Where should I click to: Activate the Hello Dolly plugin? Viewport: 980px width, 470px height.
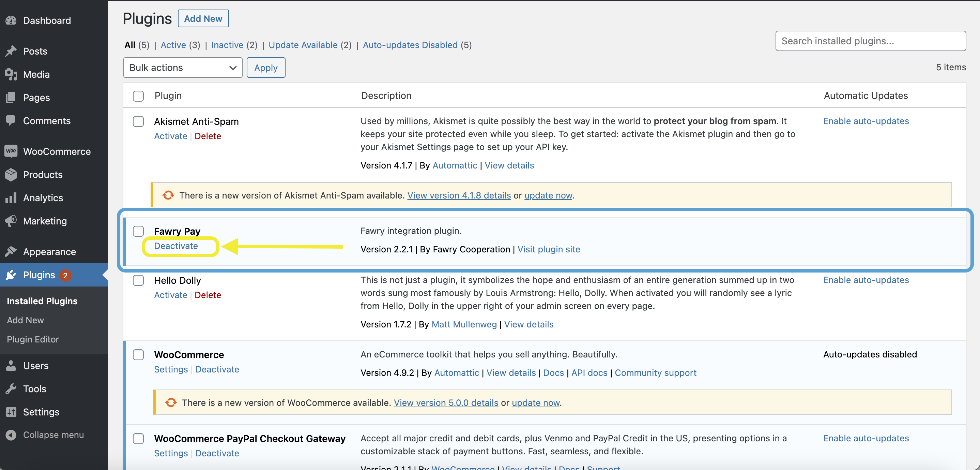point(170,295)
